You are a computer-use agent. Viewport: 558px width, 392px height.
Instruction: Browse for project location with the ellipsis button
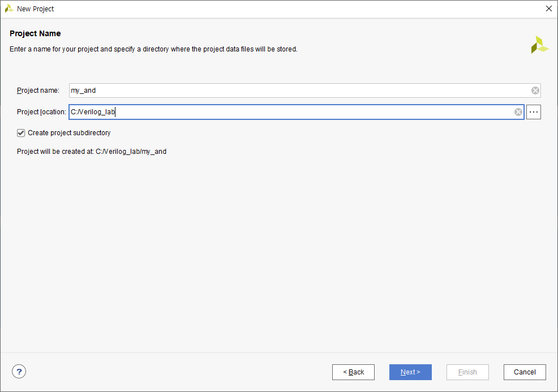click(534, 112)
